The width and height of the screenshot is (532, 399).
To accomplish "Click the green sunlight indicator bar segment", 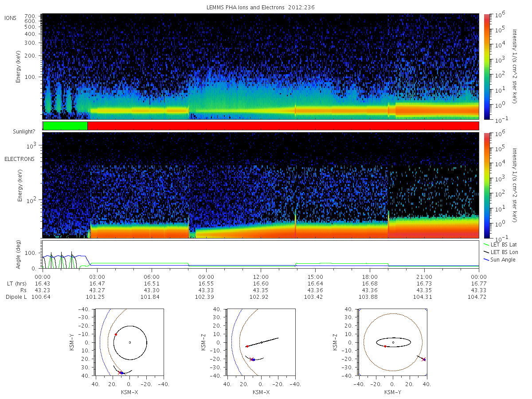I will click(x=65, y=126).
